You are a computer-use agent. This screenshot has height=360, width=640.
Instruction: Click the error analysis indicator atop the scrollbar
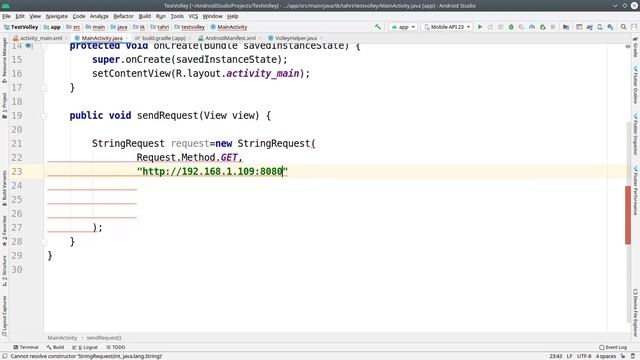tap(628, 46)
